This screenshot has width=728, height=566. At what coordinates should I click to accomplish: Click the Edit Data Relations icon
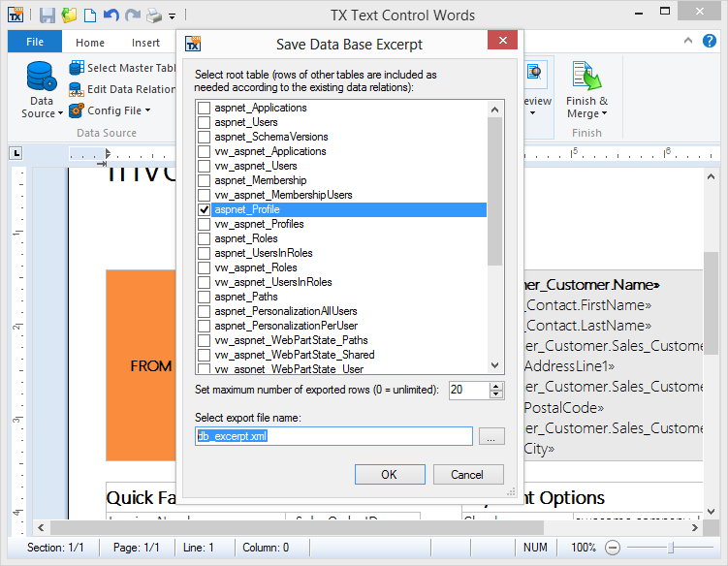tap(78, 89)
